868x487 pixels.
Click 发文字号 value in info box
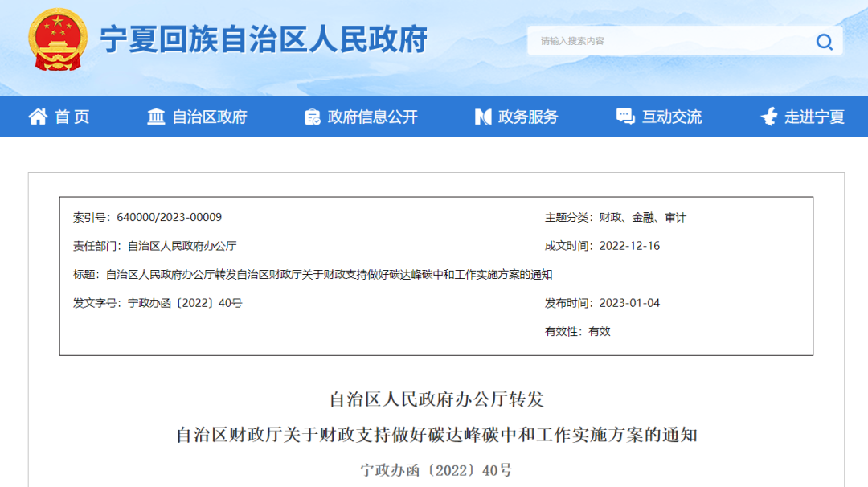click(x=185, y=303)
